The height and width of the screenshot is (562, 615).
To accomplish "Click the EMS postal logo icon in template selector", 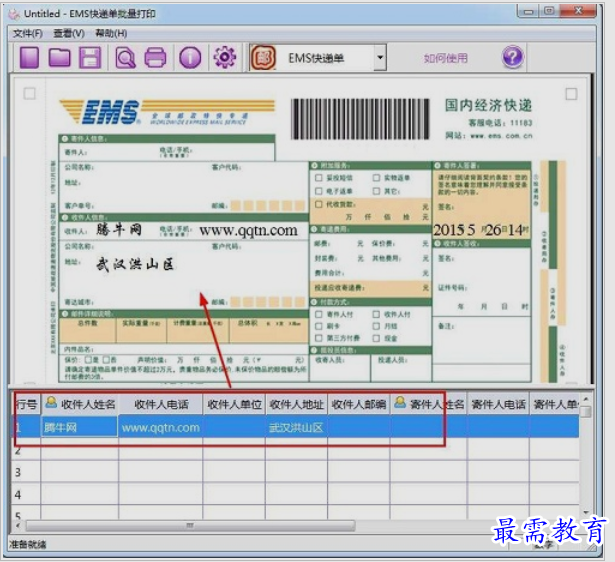I will (x=263, y=58).
